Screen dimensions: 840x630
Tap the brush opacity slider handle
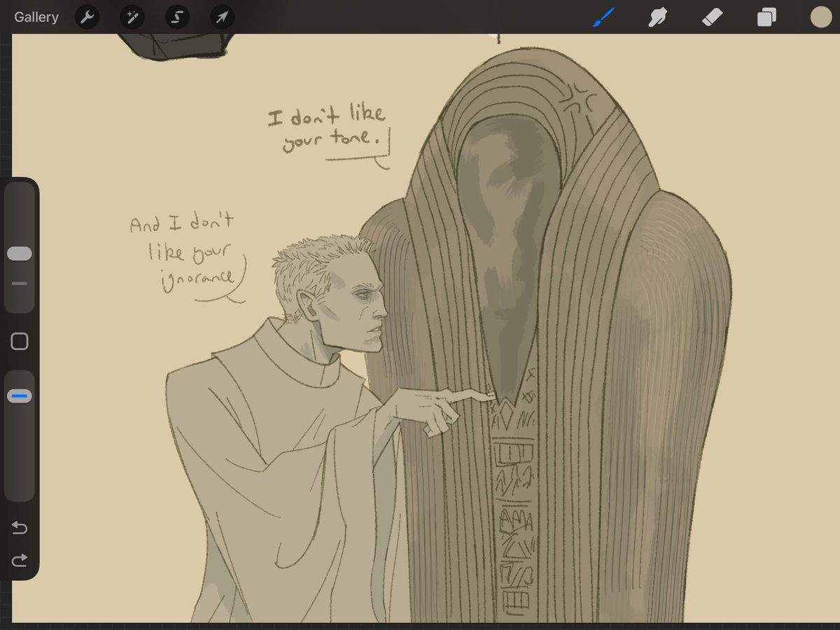pos(20,397)
